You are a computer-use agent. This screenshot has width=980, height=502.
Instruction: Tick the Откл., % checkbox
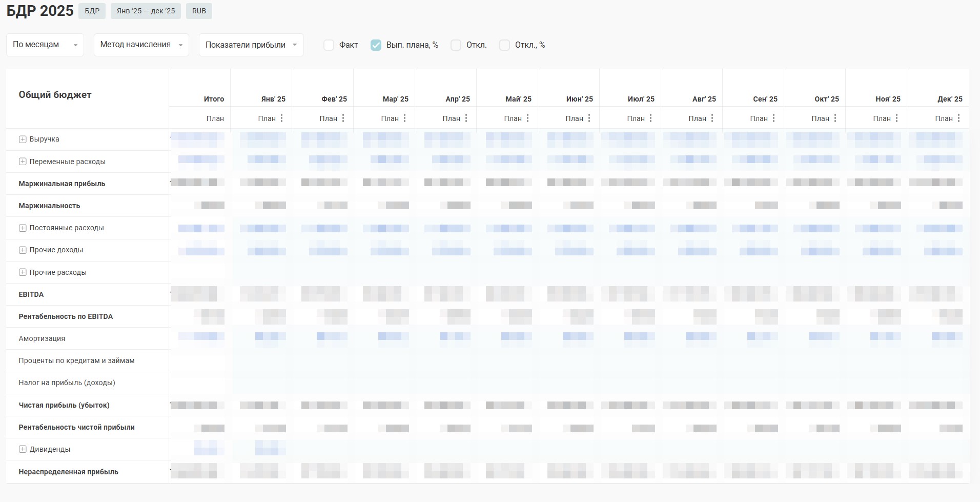tap(505, 45)
